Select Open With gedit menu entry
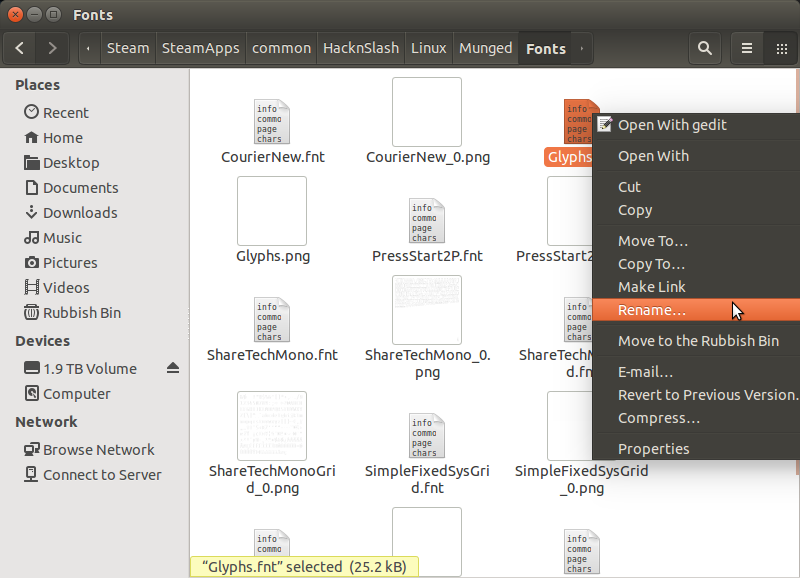Image resolution: width=800 pixels, height=578 pixels. (672, 125)
